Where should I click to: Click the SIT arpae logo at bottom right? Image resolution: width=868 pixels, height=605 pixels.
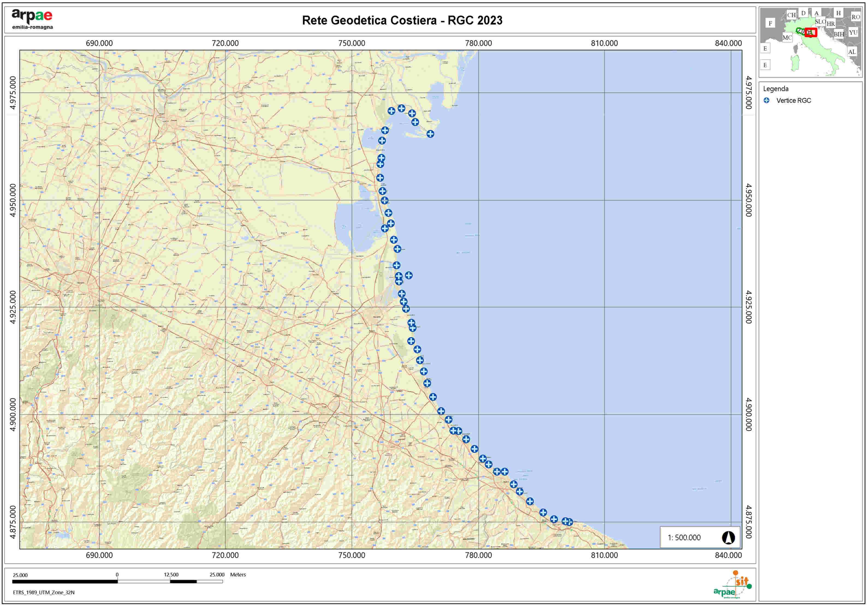click(x=732, y=585)
